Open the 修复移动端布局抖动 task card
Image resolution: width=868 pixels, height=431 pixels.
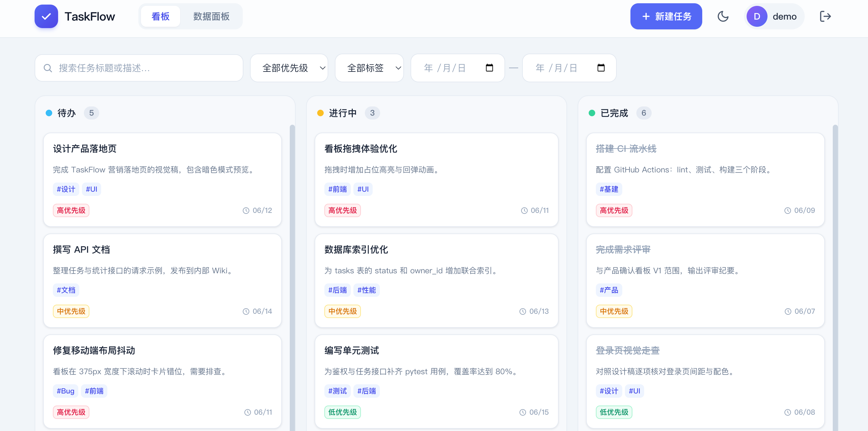click(163, 381)
